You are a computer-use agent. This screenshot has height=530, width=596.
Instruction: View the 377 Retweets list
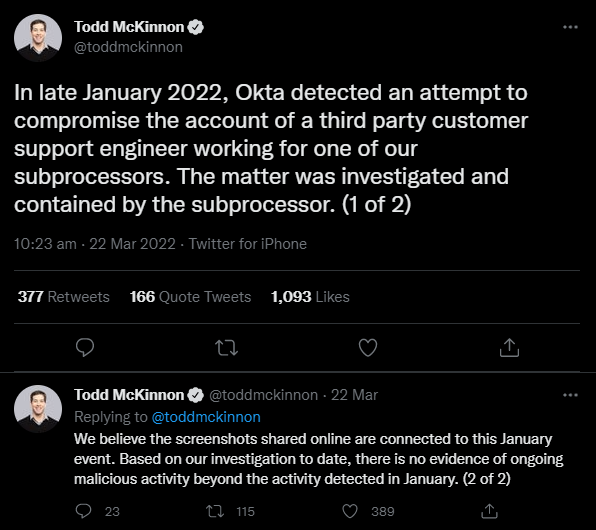[63, 297]
